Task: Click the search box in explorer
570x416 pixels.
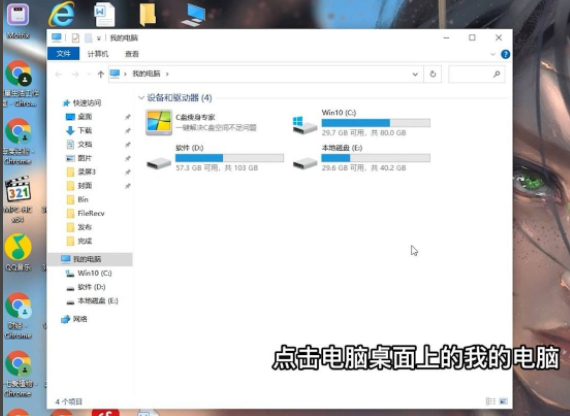Action: (x=477, y=74)
